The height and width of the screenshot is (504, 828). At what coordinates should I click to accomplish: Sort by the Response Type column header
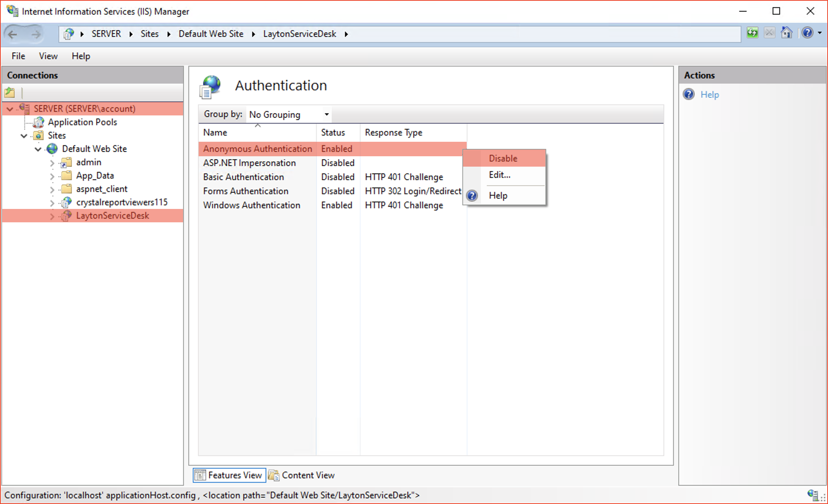point(413,132)
